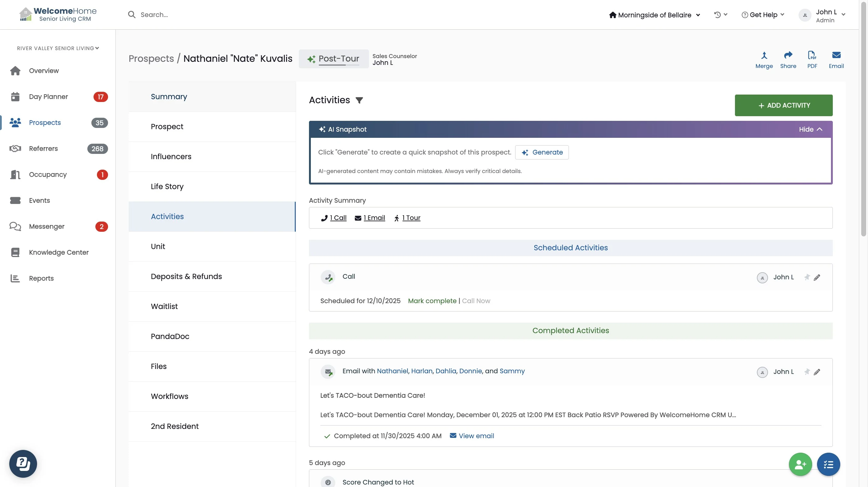Edit the scheduled Call with pencil icon
868x487 pixels.
click(x=817, y=277)
